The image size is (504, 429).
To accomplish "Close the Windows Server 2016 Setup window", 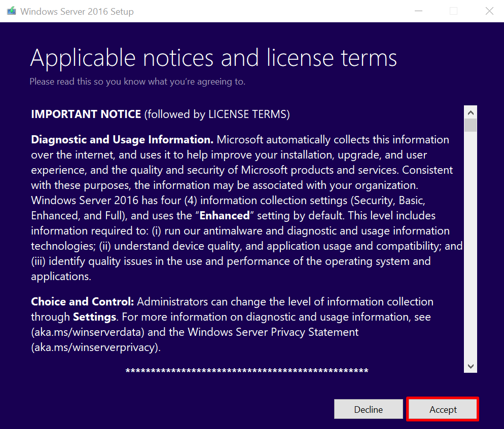I will coord(489,11).
